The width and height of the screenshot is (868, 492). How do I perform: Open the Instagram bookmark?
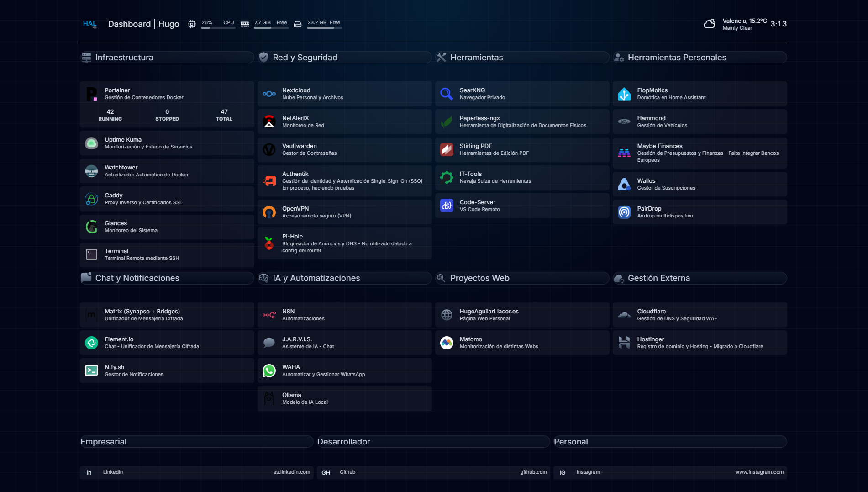click(x=670, y=472)
